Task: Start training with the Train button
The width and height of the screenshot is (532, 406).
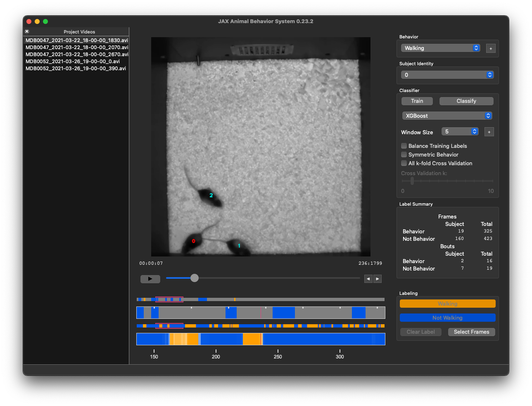Action: pyautogui.click(x=417, y=101)
